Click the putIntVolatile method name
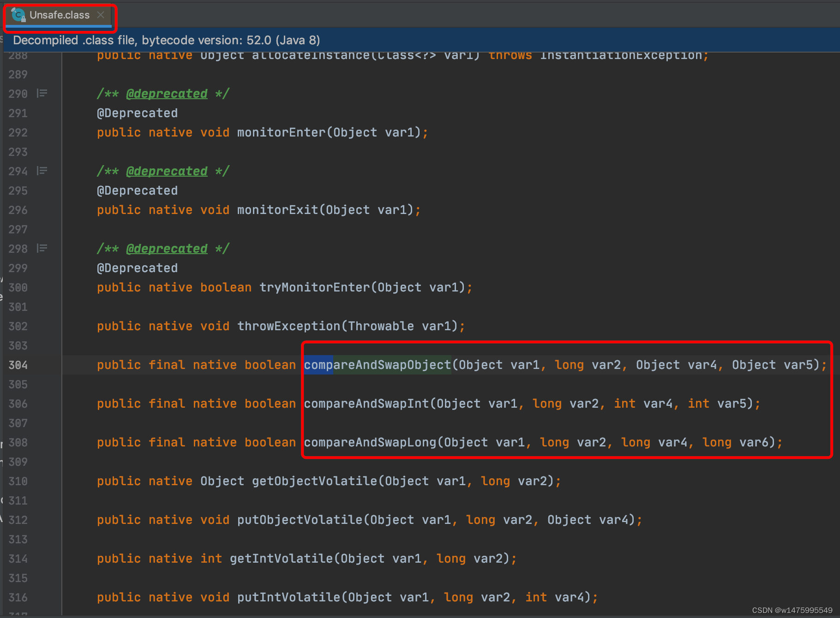The image size is (840, 618). (289, 597)
